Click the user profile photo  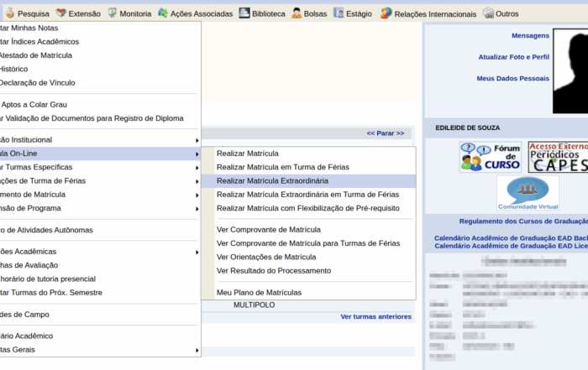point(570,71)
